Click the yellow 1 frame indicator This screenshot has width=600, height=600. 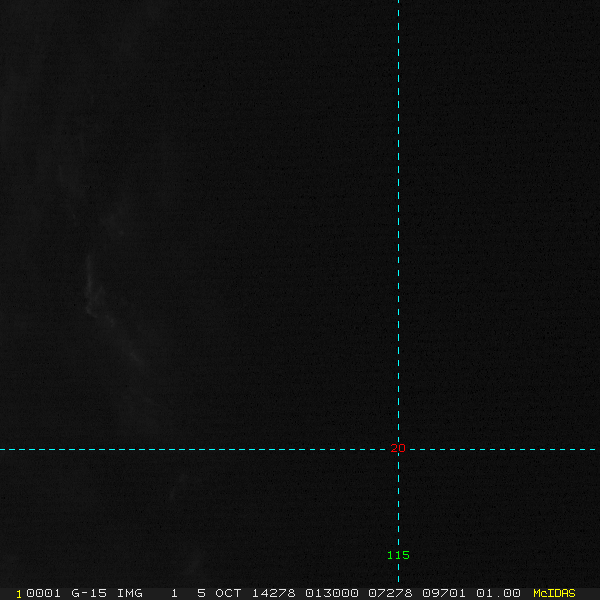pyautogui.click(x=19, y=594)
